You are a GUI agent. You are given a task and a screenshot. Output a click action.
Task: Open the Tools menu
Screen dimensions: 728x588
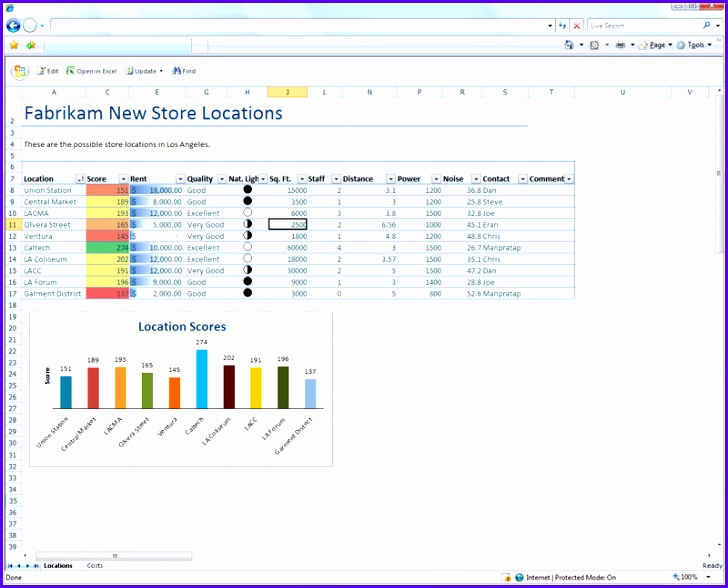coord(695,45)
